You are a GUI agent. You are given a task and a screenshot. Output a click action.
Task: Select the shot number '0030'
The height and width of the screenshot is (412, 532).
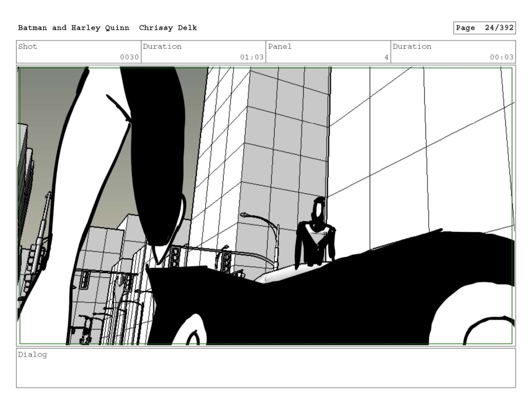point(129,57)
